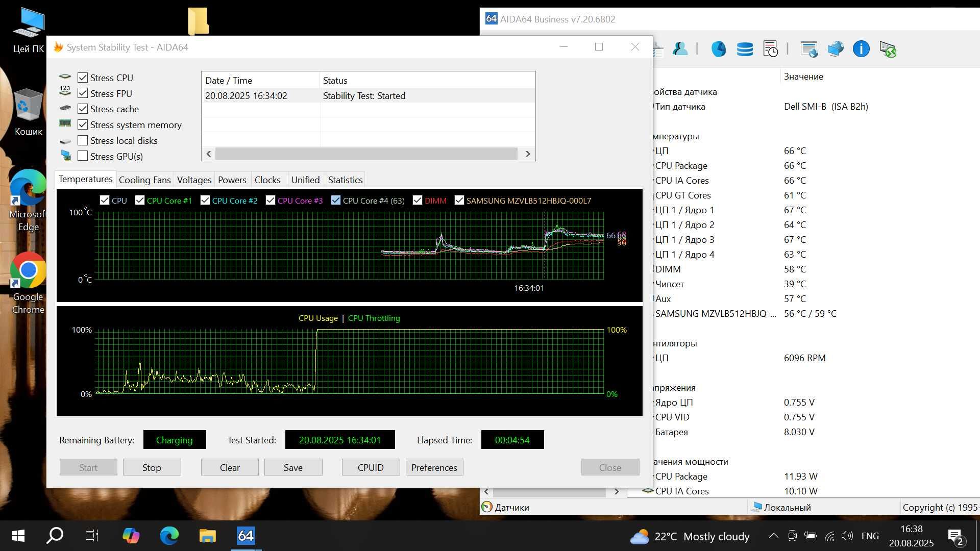Click the ENG language indicator
This screenshot has height=551, width=980.
pos(870,536)
